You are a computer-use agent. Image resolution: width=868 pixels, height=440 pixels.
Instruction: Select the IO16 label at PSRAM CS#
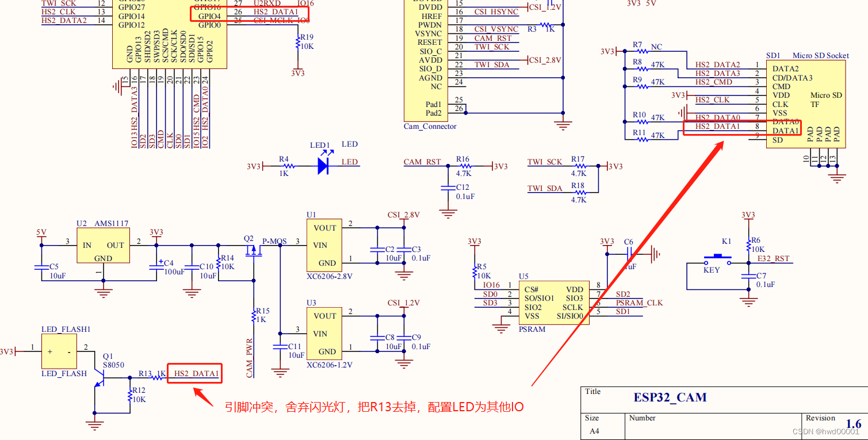pos(492,285)
